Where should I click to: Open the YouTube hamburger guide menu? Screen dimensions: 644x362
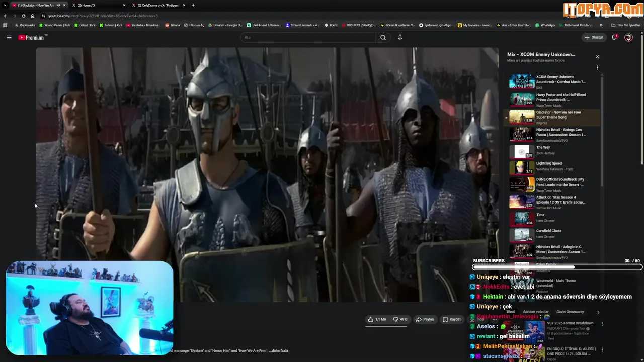[9, 37]
